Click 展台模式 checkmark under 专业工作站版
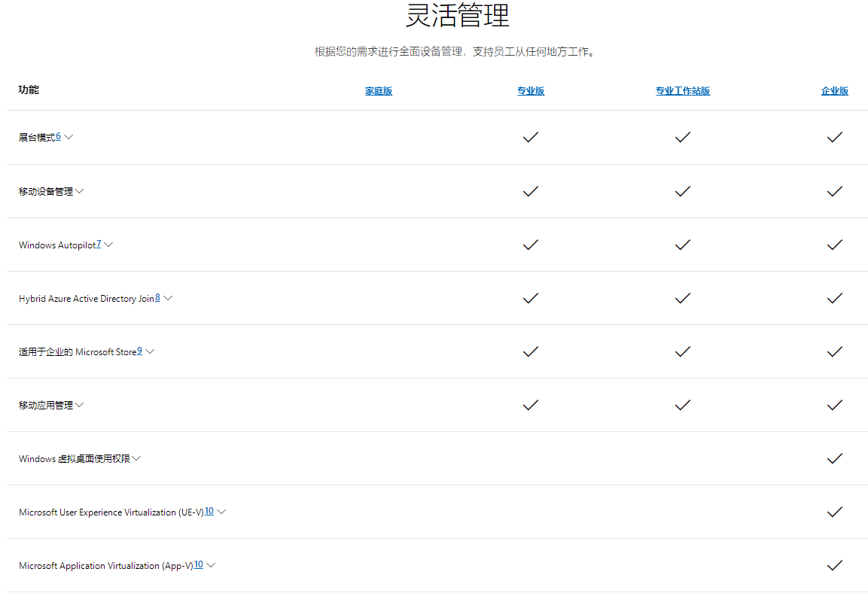Image resolution: width=868 pixels, height=596 pixels. 683,137
